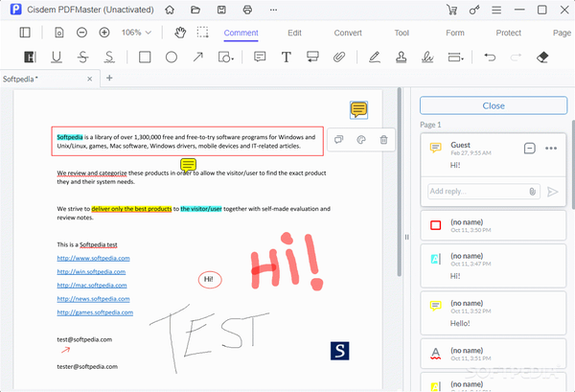575x392 pixels.
Task: Select the Hello! note comment entry
Action: pyautogui.click(x=494, y=313)
